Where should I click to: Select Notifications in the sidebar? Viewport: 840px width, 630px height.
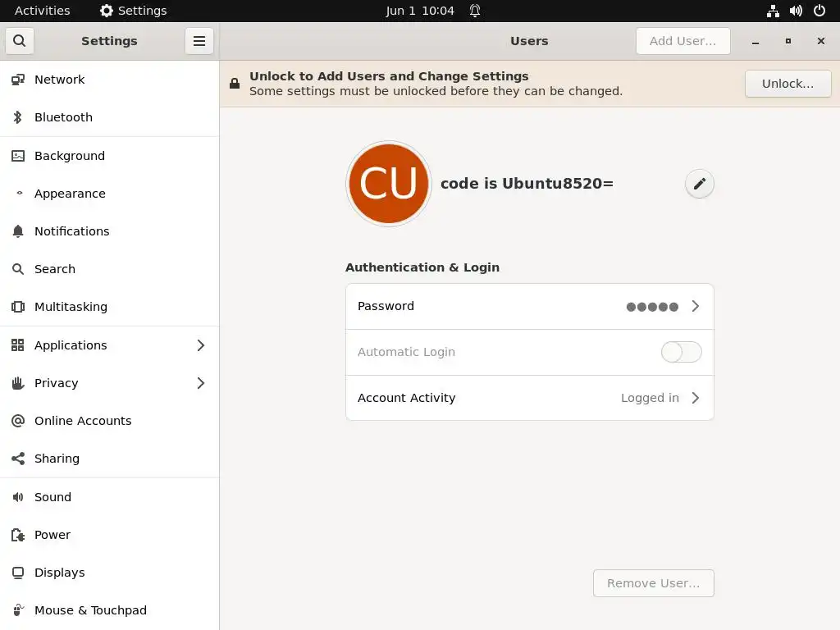tap(109, 231)
